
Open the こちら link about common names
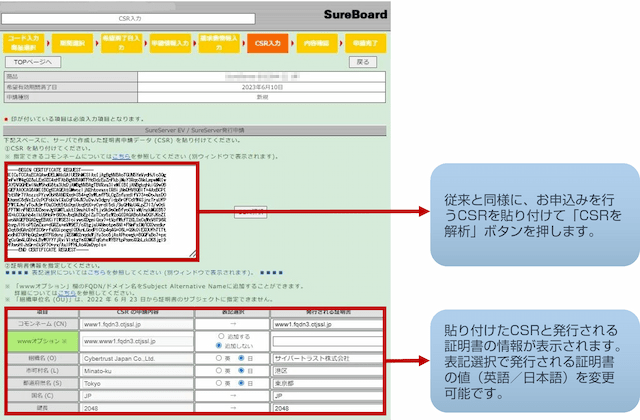tap(121, 156)
